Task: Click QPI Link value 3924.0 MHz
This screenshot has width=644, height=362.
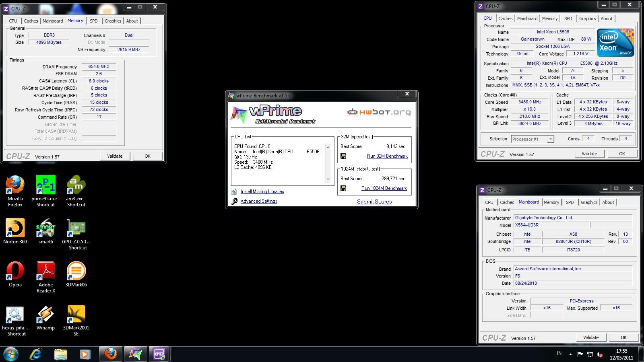Action: point(530,124)
